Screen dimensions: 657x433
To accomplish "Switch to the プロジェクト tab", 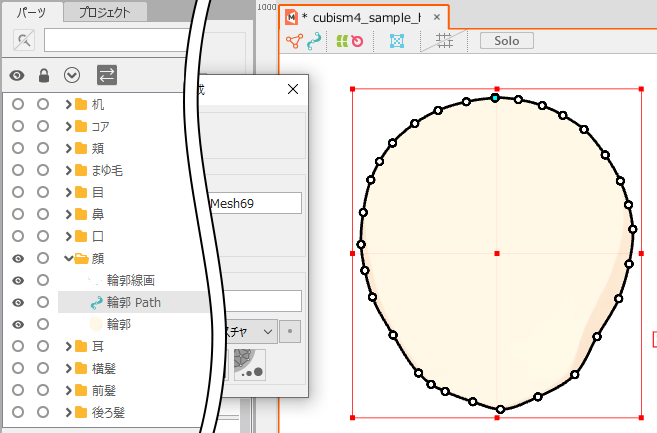I will [105, 12].
